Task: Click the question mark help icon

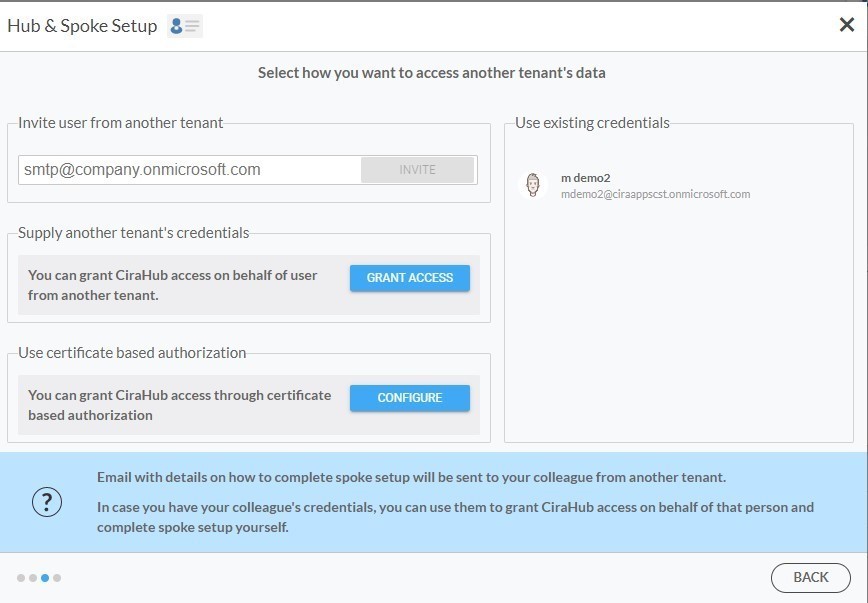Action: [x=47, y=502]
